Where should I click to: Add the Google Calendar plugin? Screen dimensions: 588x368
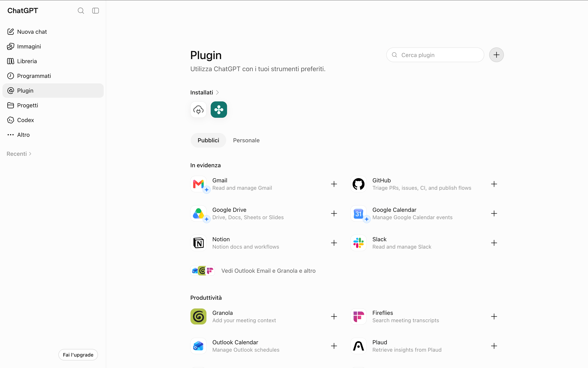(x=494, y=213)
